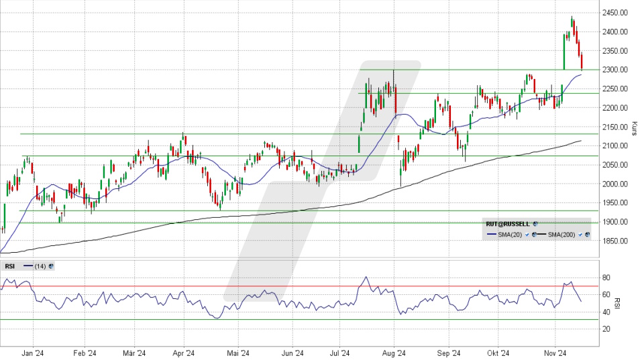
Task: Click the Jan '24 date label
Action: tap(33, 353)
